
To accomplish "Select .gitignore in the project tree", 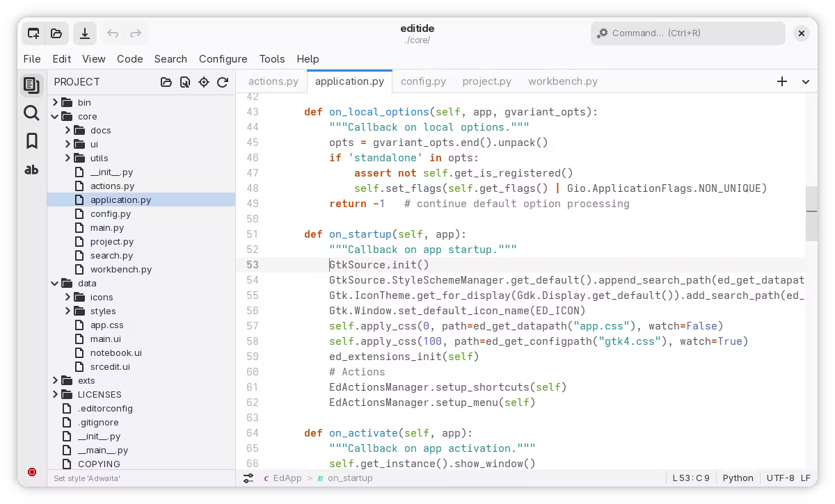I will [98, 422].
